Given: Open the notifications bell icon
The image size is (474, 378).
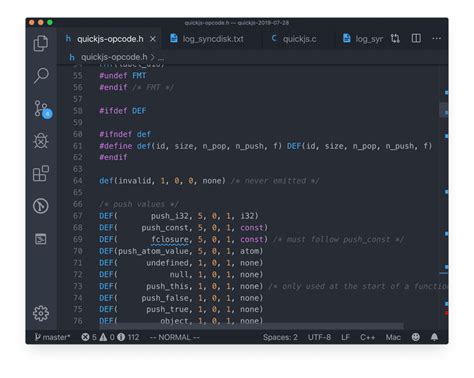Looking at the screenshot, I should (434, 337).
